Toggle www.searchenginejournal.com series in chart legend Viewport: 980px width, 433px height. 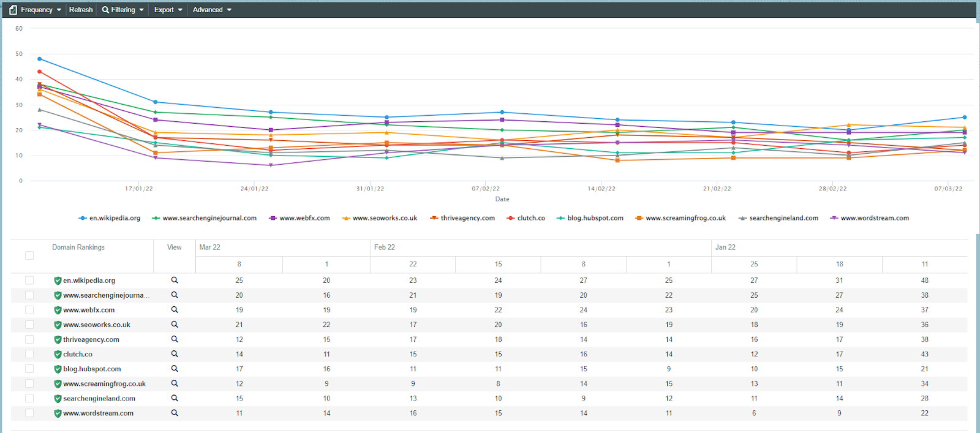coord(205,218)
